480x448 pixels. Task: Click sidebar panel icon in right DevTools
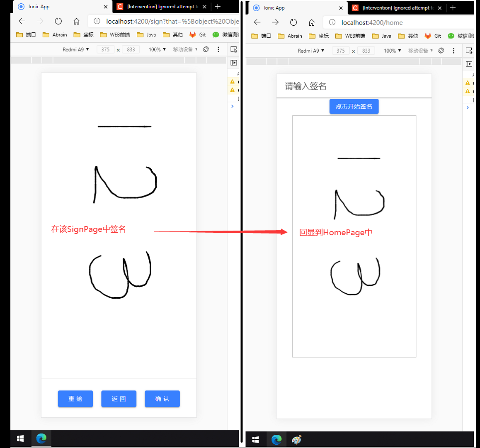[469, 64]
